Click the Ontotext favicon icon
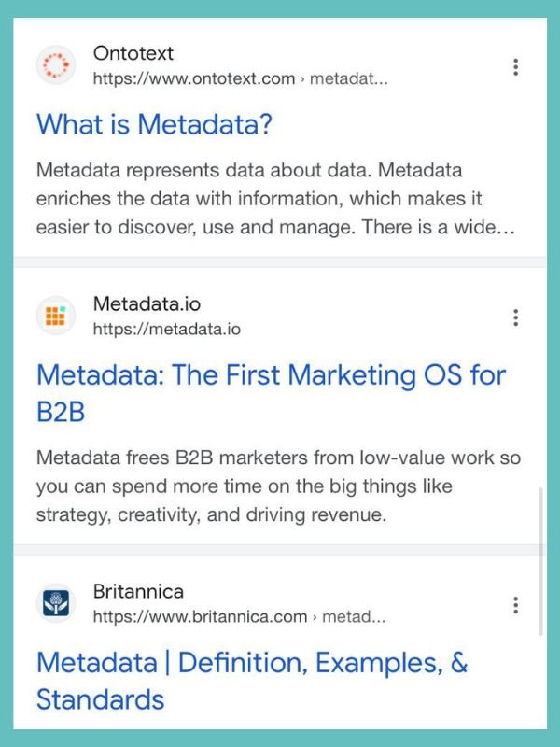 [x=56, y=65]
